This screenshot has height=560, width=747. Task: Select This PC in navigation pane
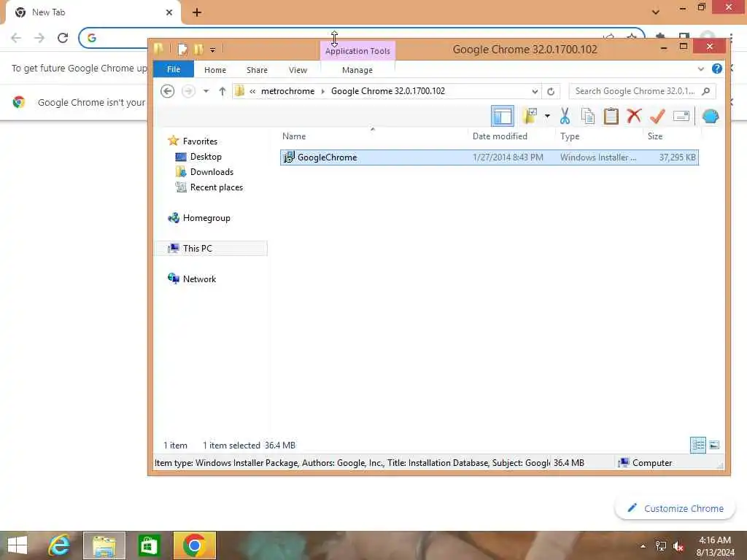pos(211,248)
